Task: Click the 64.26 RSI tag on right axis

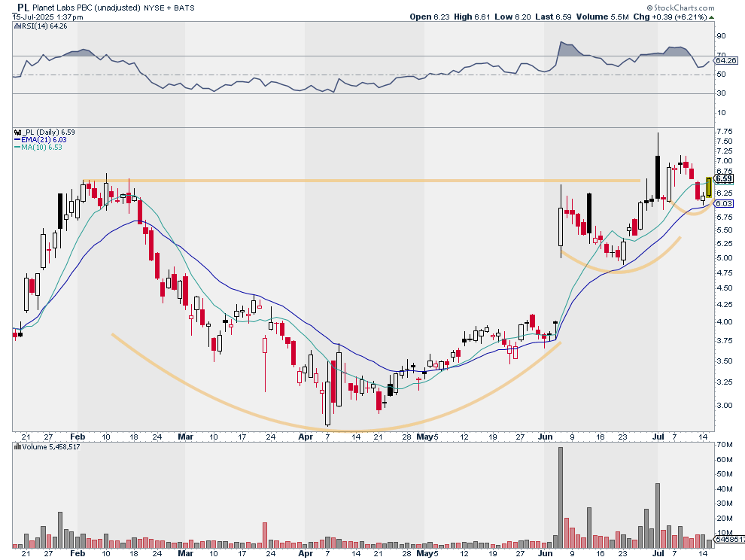Action: pos(726,61)
